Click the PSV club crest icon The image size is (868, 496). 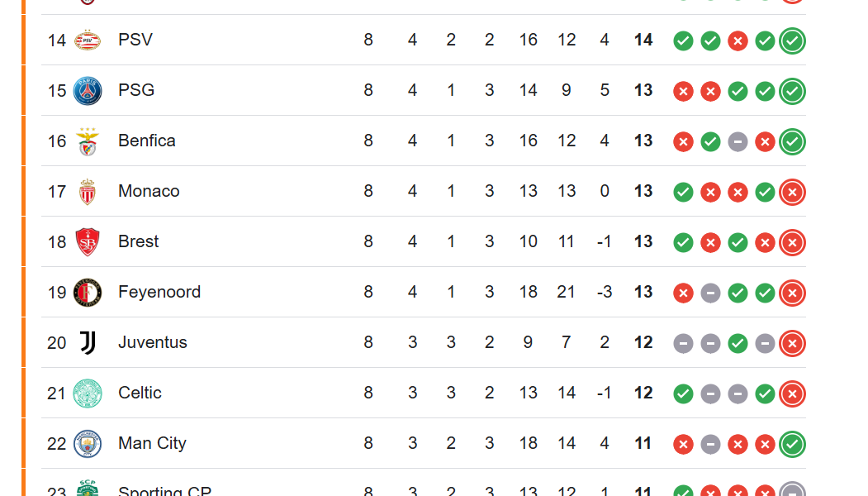[x=88, y=40]
